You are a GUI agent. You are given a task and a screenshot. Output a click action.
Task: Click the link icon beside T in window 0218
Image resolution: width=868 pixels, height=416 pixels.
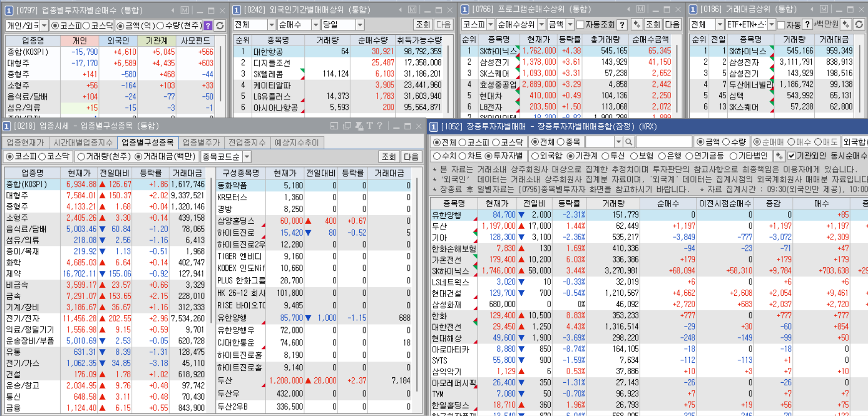click(359, 126)
